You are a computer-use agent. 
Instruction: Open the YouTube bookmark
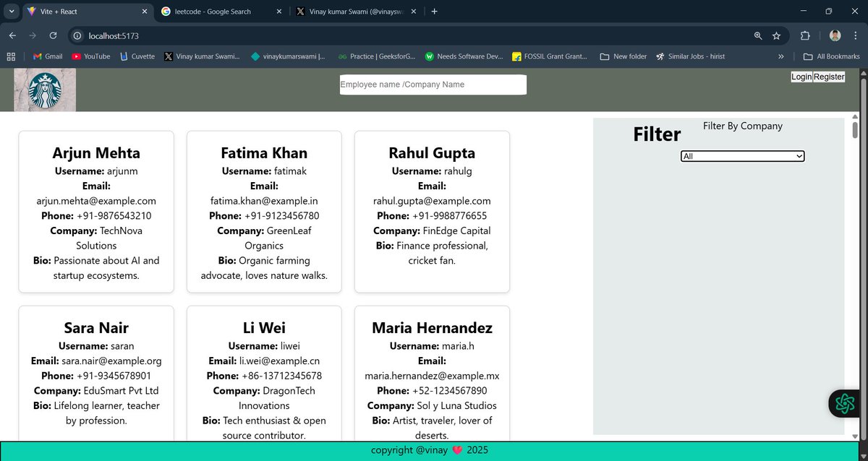tap(91, 56)
